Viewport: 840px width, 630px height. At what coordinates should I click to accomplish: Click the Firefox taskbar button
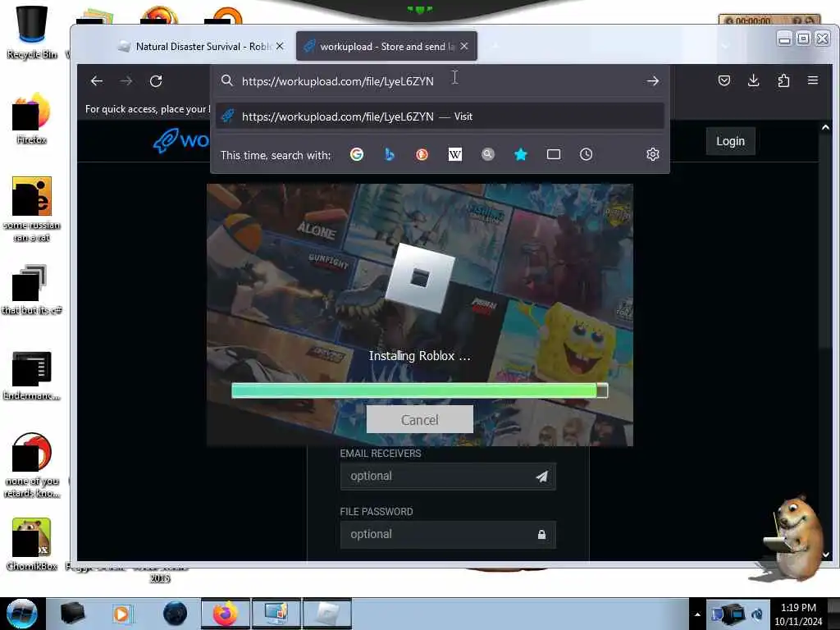pos(225,614)
